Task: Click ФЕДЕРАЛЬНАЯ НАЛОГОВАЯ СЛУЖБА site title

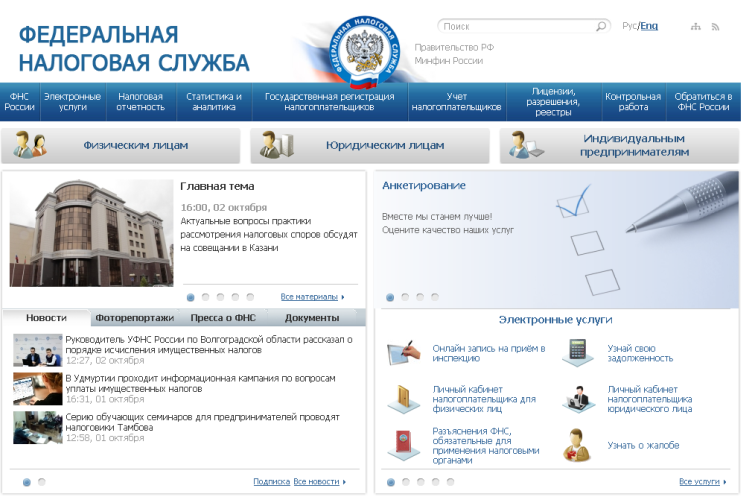Action: tap(134, 49)
